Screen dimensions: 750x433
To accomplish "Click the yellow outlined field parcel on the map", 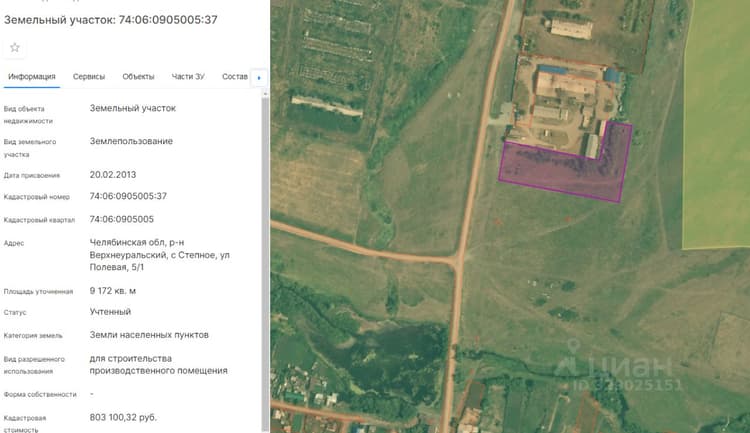I will point(716,124).
